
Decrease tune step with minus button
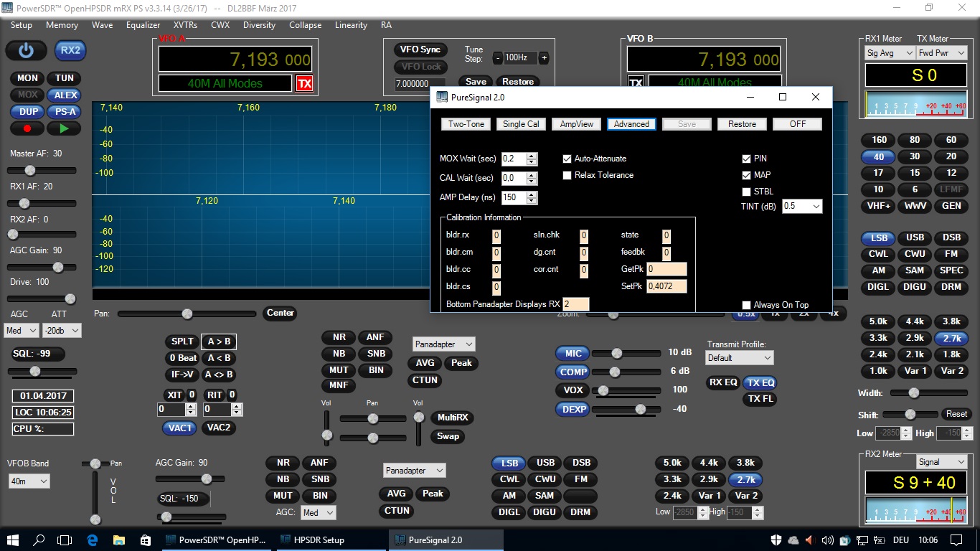[498, 57]
